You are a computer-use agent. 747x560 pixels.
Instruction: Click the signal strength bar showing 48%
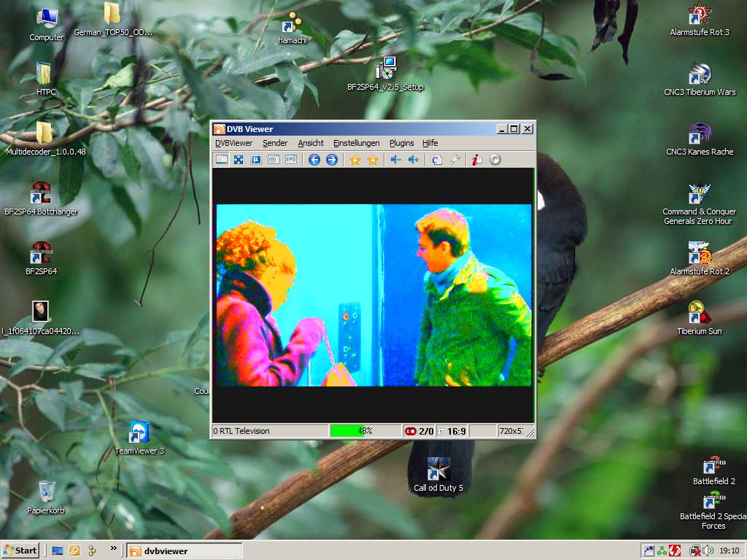[365, 431]
